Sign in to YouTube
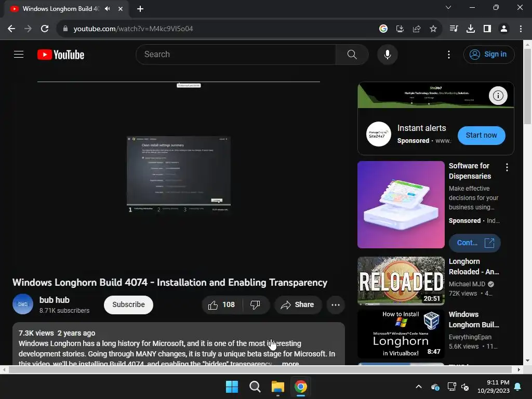This screenshot has width=532, height=399. click(488, 54)
